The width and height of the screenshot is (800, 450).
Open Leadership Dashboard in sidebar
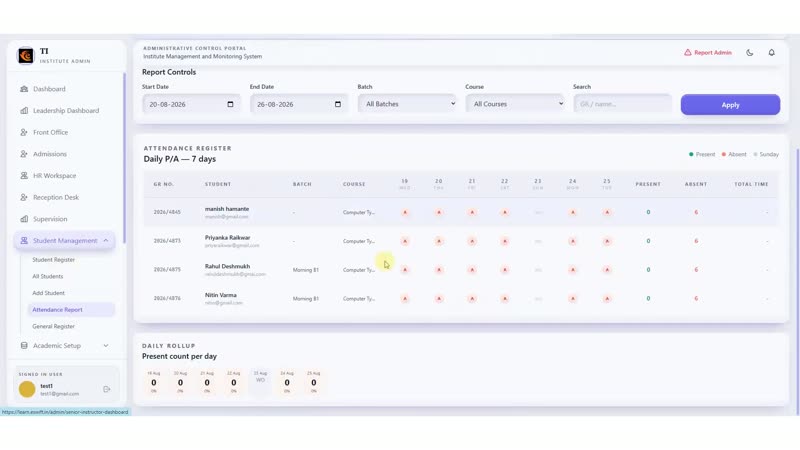[64, 111]
